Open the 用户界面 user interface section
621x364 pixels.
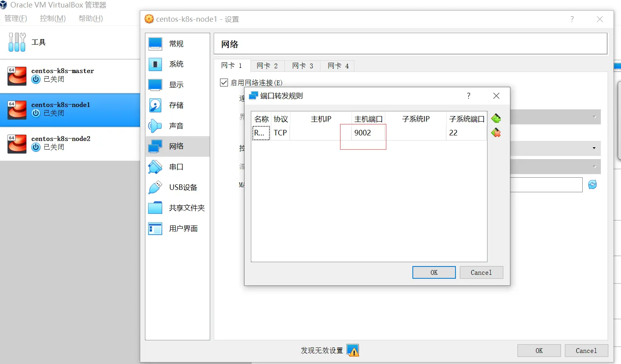(177, 229)
